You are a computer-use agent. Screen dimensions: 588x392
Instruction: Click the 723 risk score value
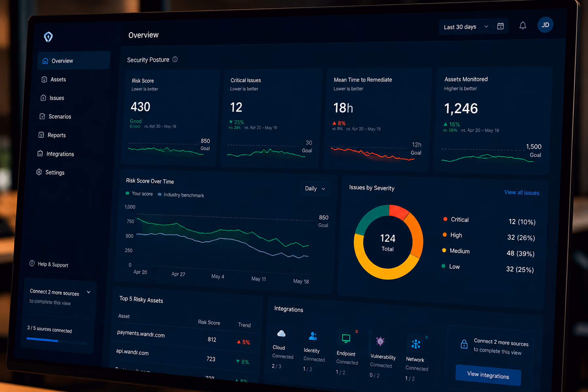click(211, 359)
